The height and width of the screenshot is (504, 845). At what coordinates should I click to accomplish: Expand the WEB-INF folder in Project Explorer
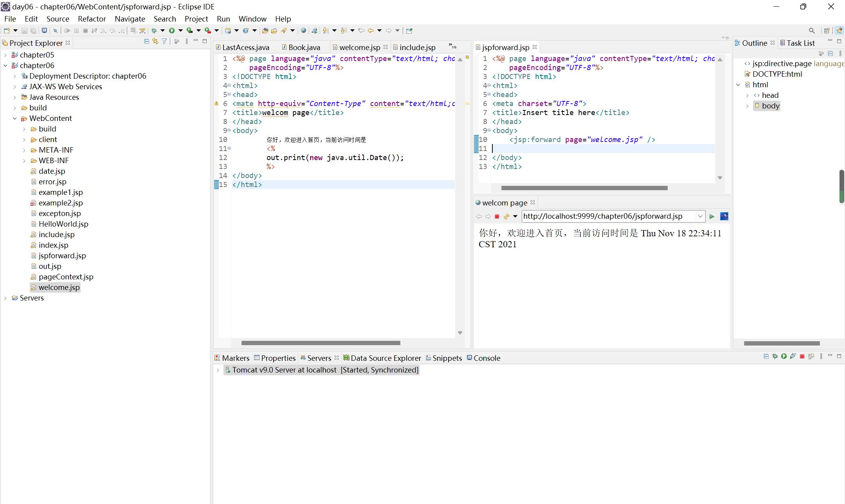coord(24,160)
